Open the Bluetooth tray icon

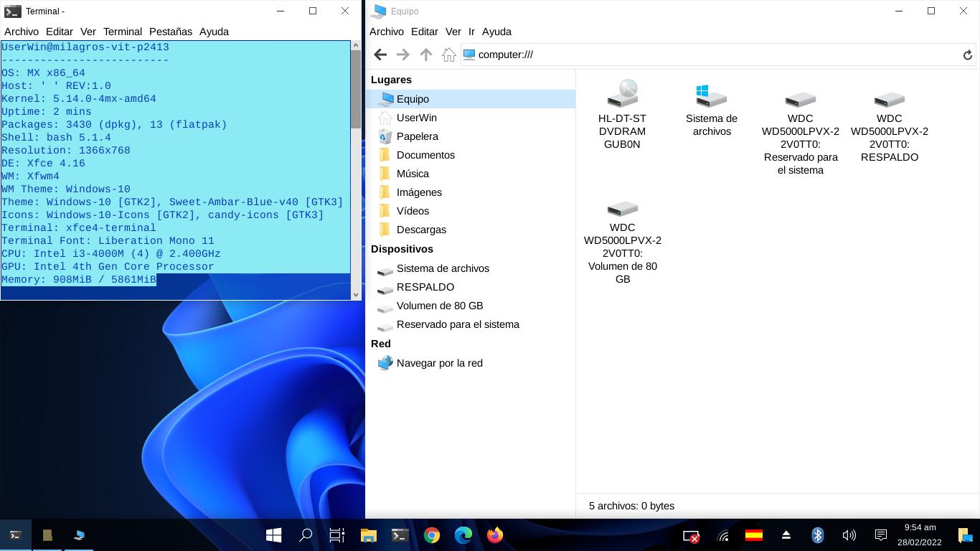[817, 535]
